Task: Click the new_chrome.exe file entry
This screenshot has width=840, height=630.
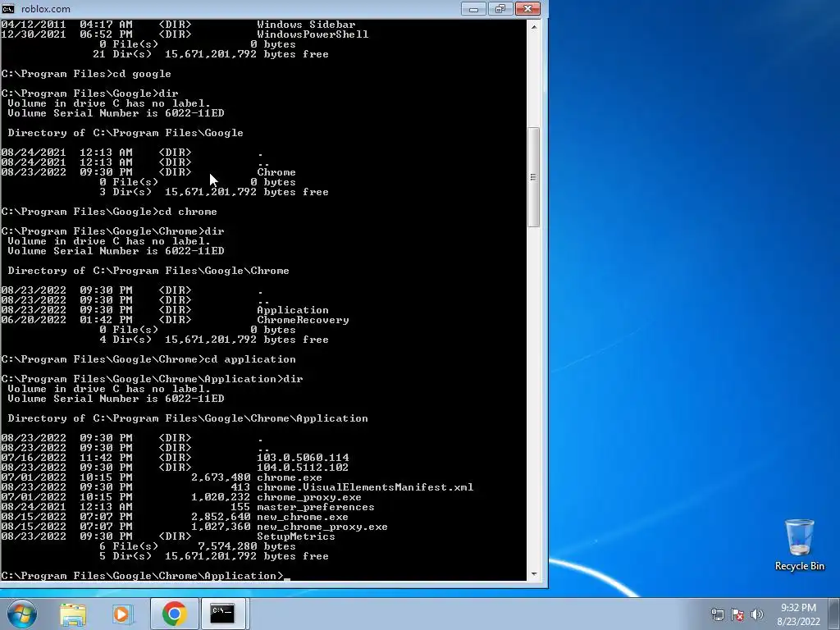Action: point(303,517)
